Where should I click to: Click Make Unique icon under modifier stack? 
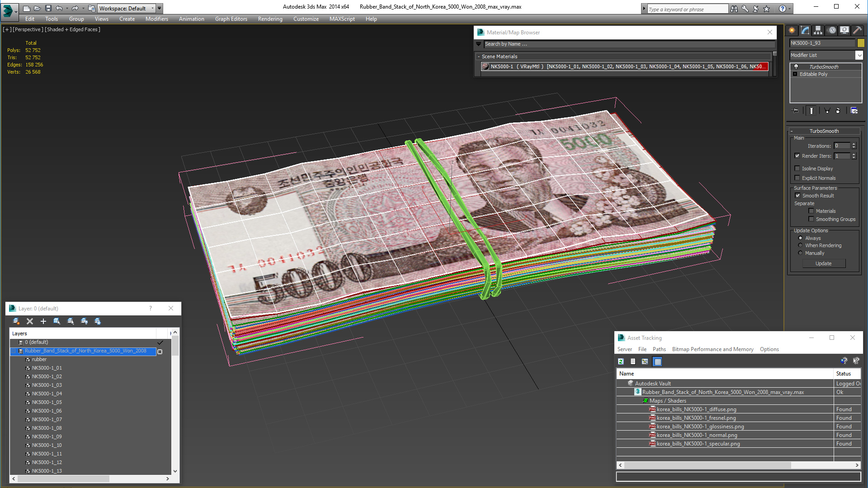pos(827,110)
